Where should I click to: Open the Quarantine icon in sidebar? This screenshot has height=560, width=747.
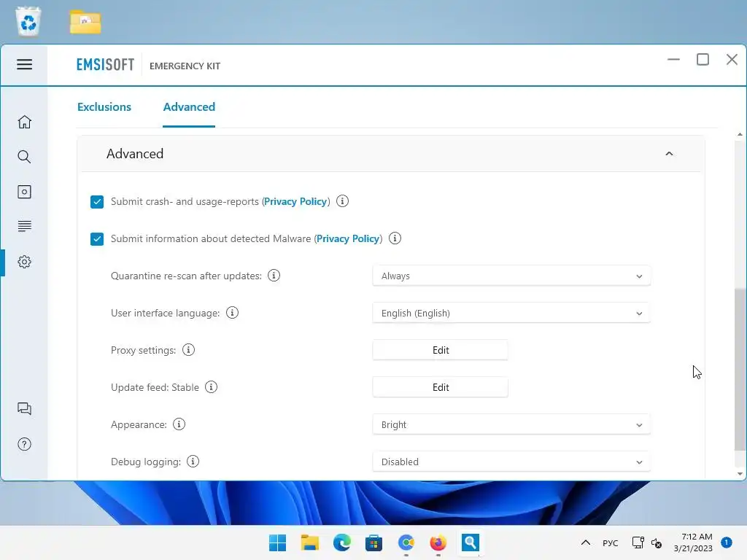click(x=24, y=192)
